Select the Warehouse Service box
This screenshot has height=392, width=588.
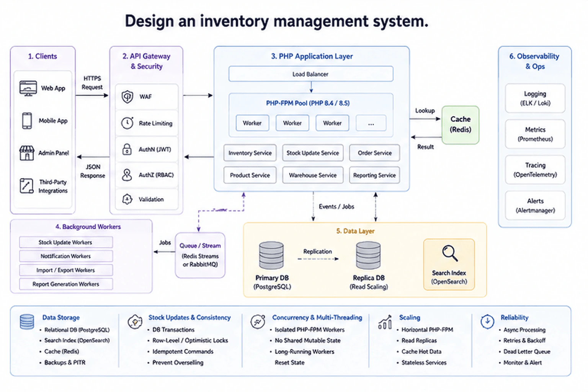tap(313, 175)
